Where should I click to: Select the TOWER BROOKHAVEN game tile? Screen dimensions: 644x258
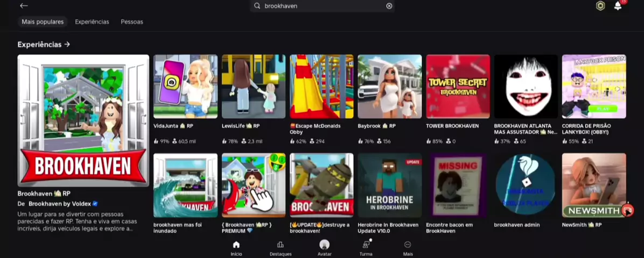coord(458,87)
